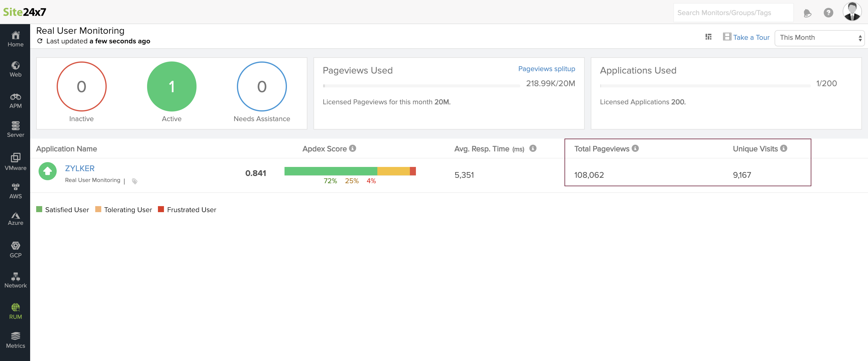Click the Pageviews splitup link

click(546, 69)
